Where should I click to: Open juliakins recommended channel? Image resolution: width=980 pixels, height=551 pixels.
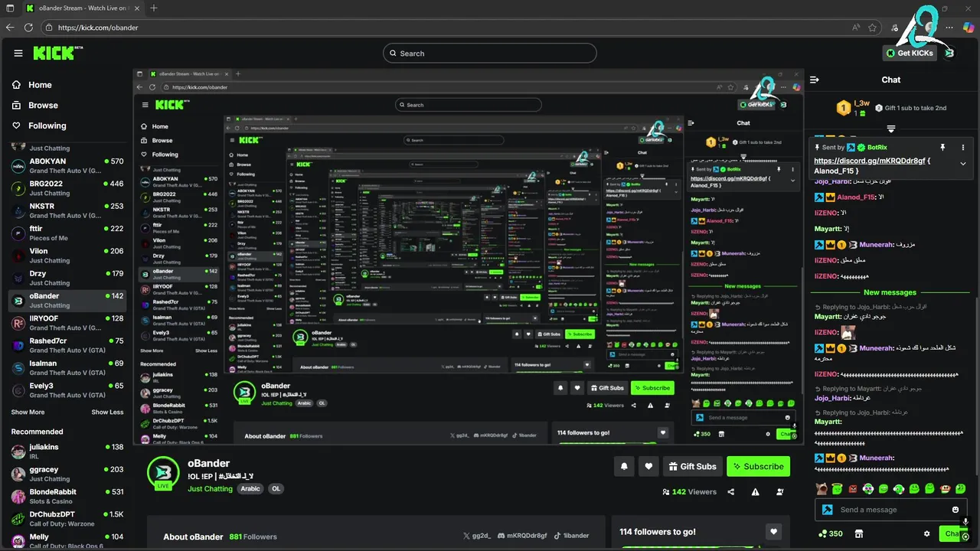[x=67, y=452]
